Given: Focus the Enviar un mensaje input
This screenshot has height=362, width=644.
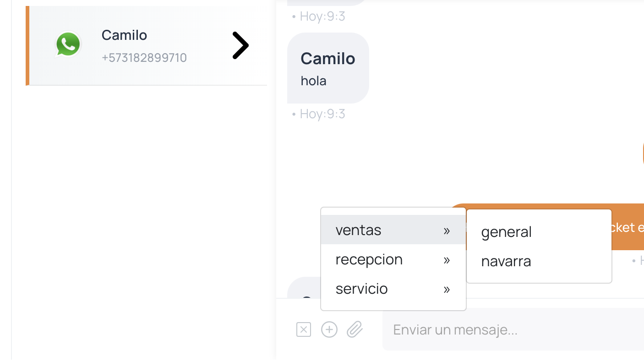Looking at the screenshot, I should point(504,329).
